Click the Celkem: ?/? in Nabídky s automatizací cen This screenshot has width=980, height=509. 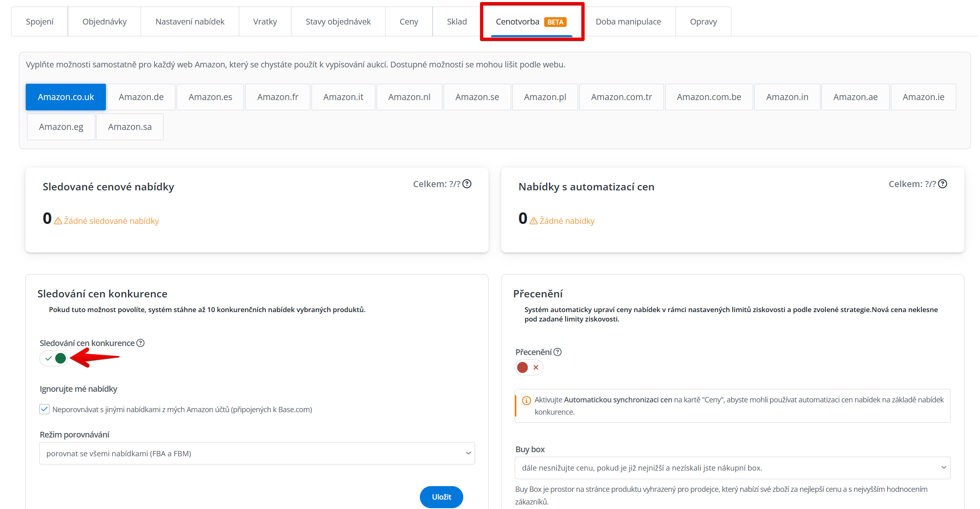pos(912,184)
